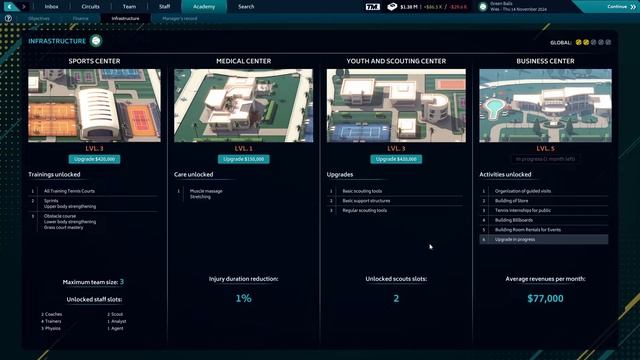Click the '4 Trainers' staff slot
This screenshot has height=360, width=640.
coord(51,321)
